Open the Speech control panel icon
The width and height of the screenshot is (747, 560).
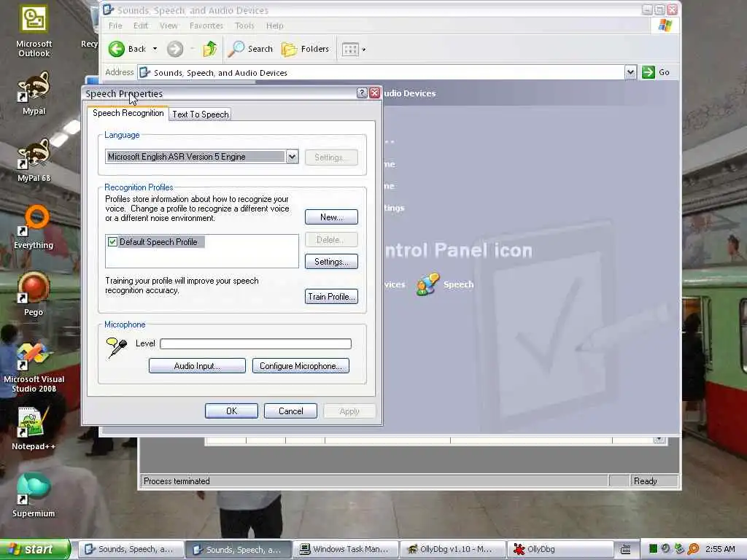(444, 284)
